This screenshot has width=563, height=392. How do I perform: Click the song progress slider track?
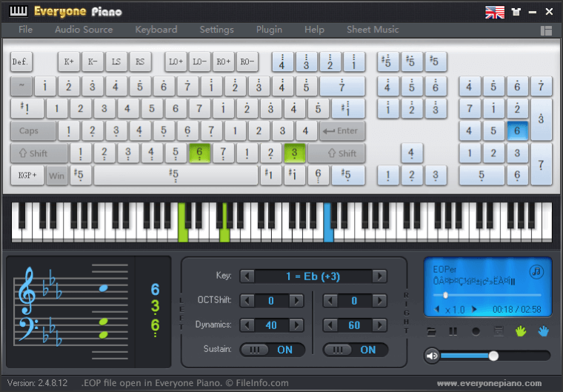pyautogui.click(x=489, y=296)
